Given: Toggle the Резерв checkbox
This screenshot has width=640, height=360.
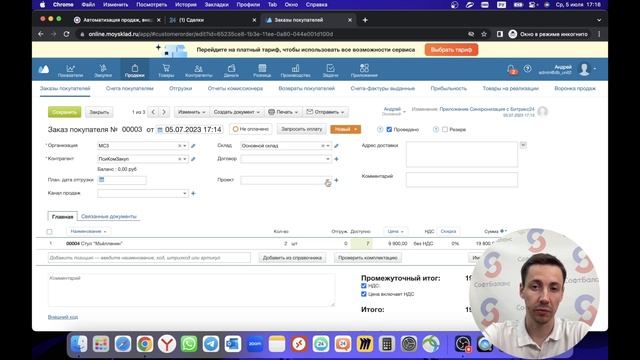Looking at the screenshot, I should tap(445, 129).
